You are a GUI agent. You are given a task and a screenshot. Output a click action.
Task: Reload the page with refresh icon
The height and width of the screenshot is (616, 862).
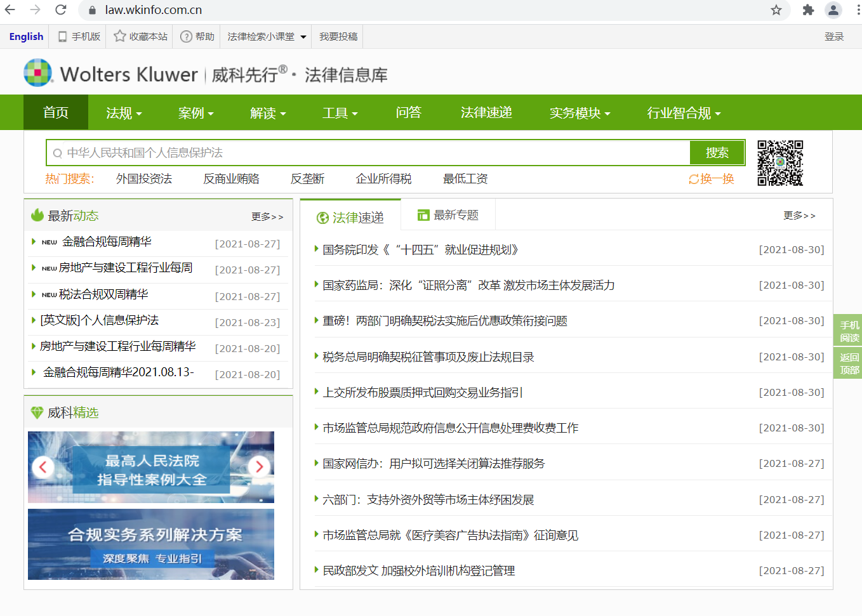[61, 10]
